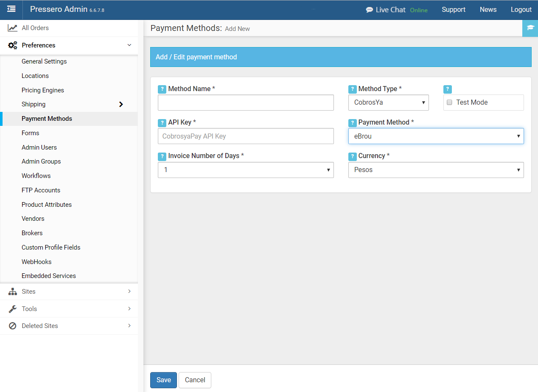The width and height of the screenshot is (538, 392).
Task: Click the Online status text
Action: [x=419, y=10]
